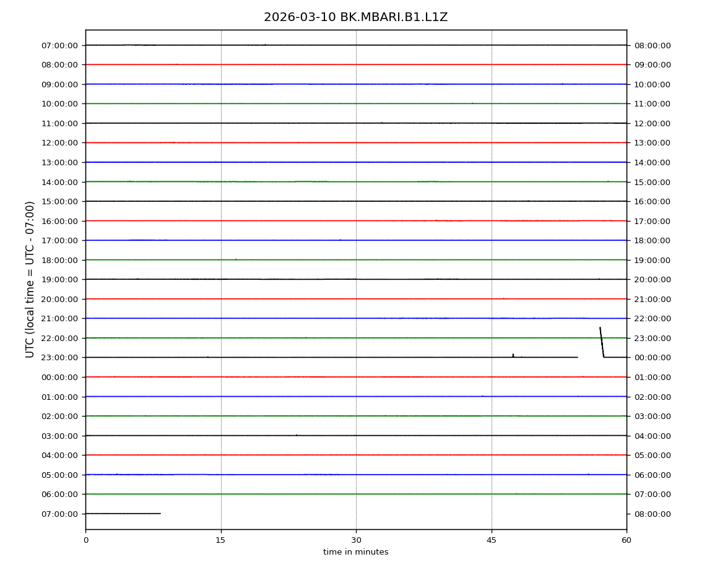The image size is (712, 588).
Task: Click the x-axis label "time in minutes"
Action: [x=355, y=552]
